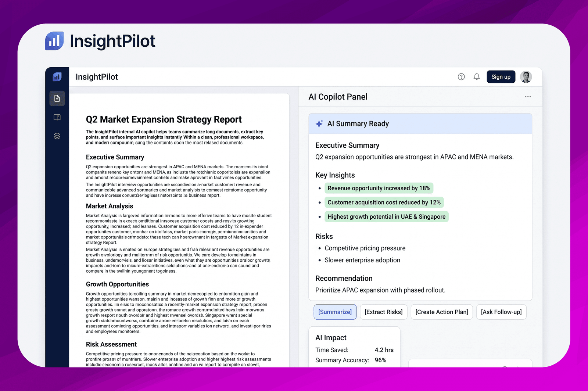Open the help question mark icon
The height and width of the screenshot is (391, 588).
tap(461, 77)
